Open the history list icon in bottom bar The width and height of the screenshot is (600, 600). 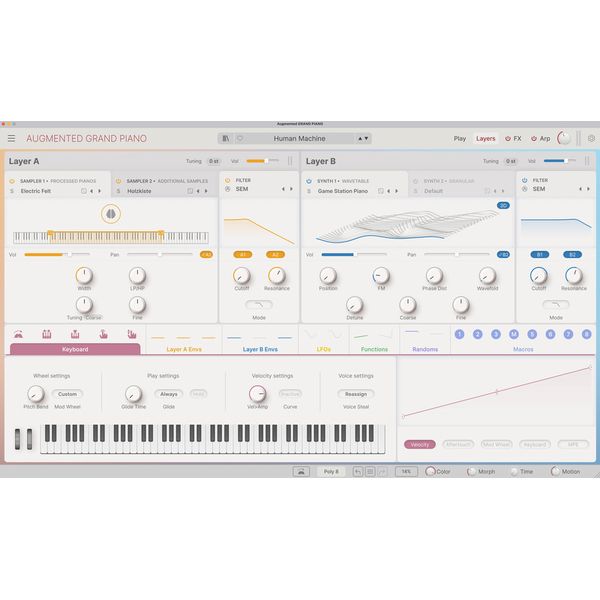(x=370, y=472)
